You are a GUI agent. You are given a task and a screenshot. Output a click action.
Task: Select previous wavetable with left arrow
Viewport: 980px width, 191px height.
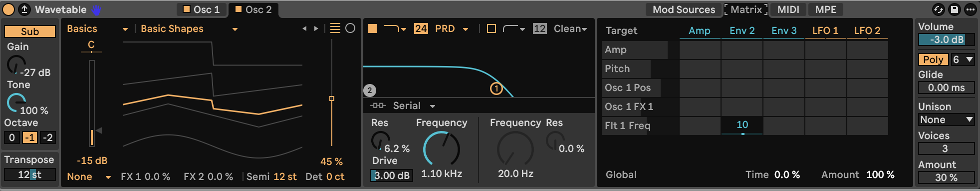click(304, 29)
